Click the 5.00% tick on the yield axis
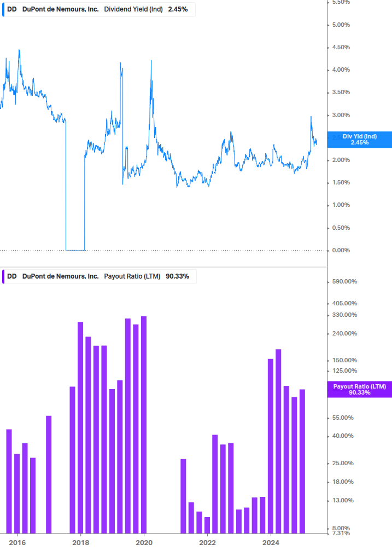 (x=341, y=25)
